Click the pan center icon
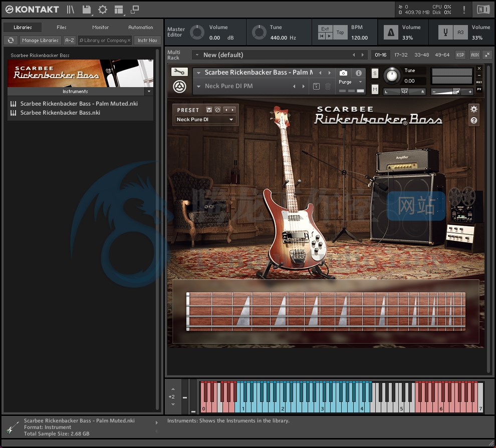The width and height of the screenshot is (496, 448). [x=404, y=92]
